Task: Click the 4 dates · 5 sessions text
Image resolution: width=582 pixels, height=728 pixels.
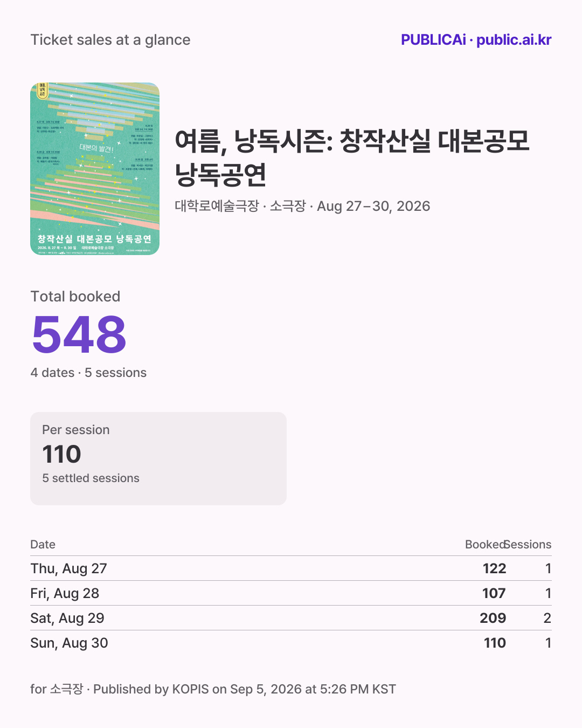Action: click(x=88, y=373)
